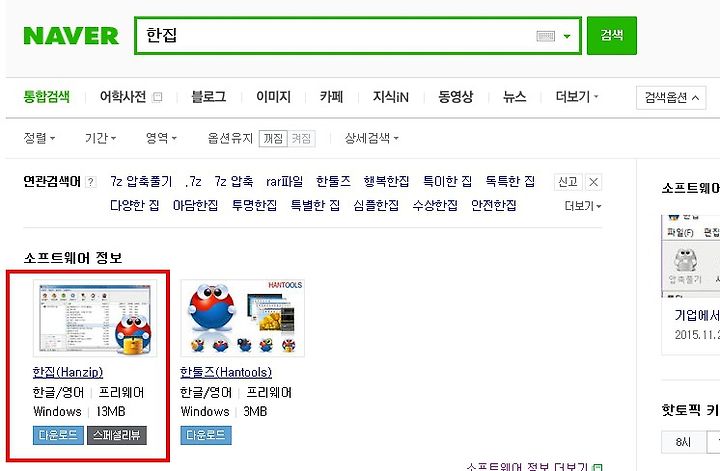Click the help question mark beside 연관검색어
Image resolution: width=720 pixels, height=471 pixels.
coord(91,182)
